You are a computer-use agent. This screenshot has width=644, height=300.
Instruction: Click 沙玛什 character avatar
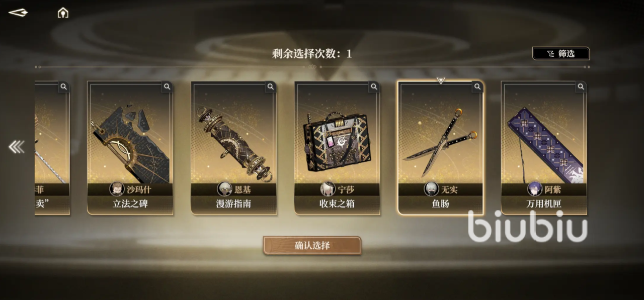tap(117, 189)
